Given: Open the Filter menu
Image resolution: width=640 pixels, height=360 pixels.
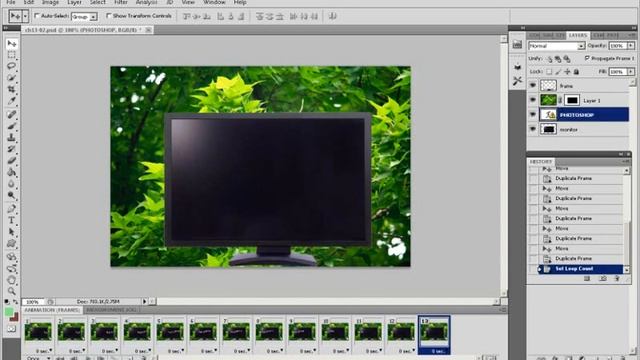Looking at the screenshot, I should point(121,2).
